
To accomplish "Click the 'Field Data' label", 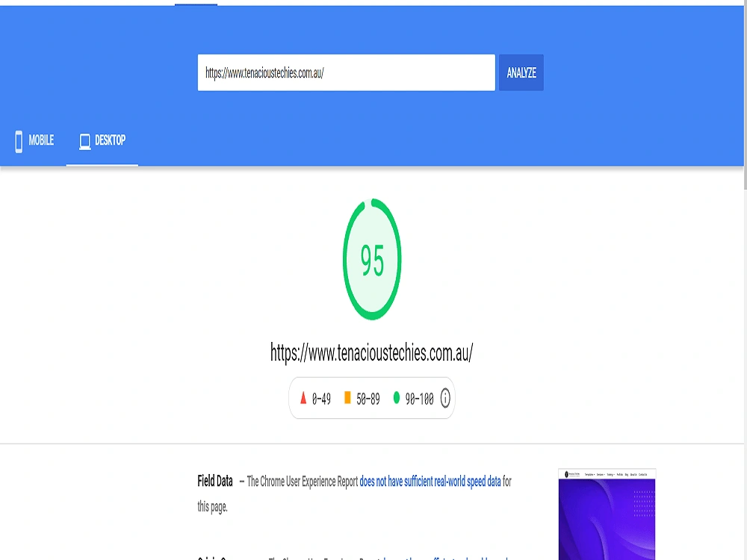I will click(x=215, y=481).
